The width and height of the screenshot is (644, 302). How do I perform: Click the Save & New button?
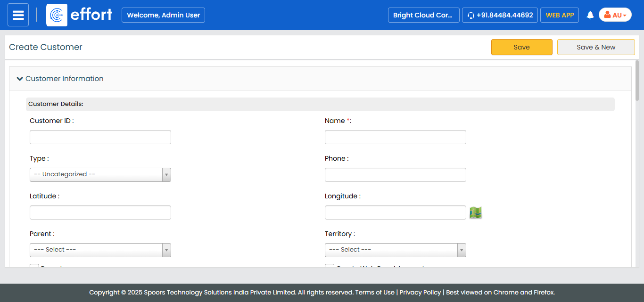596,47
